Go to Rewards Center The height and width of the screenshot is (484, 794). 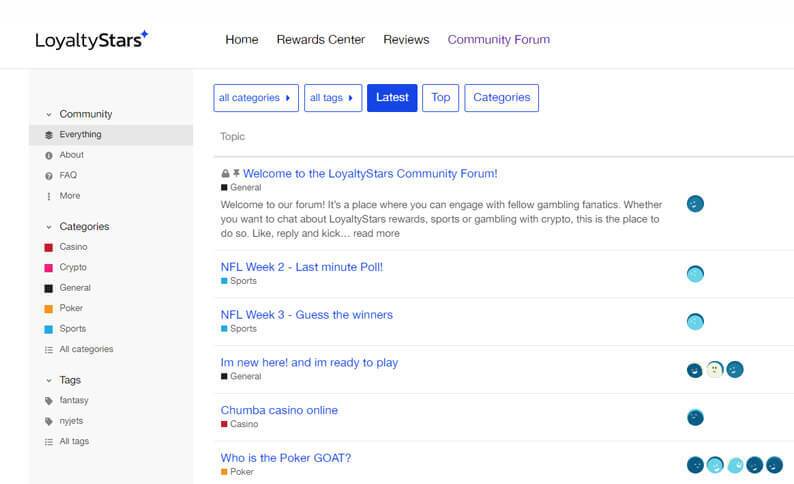321,39
